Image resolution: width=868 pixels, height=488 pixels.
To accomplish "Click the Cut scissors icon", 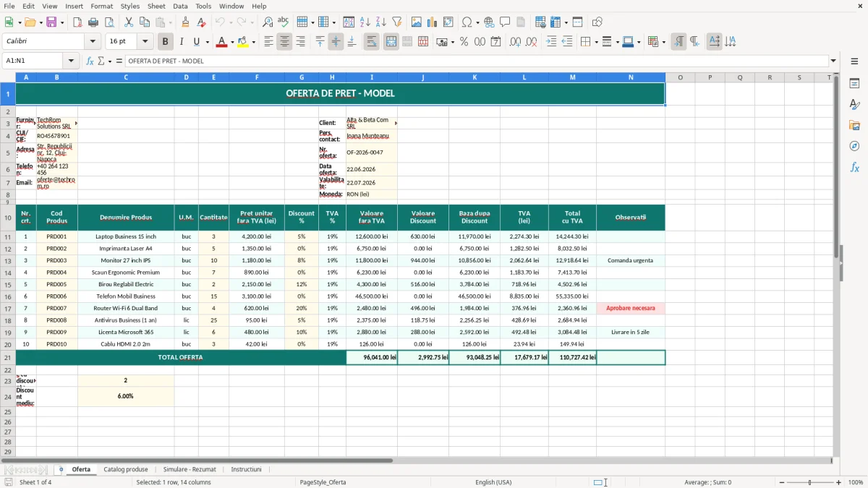I will pyautogui.click(x=129, y=22).
